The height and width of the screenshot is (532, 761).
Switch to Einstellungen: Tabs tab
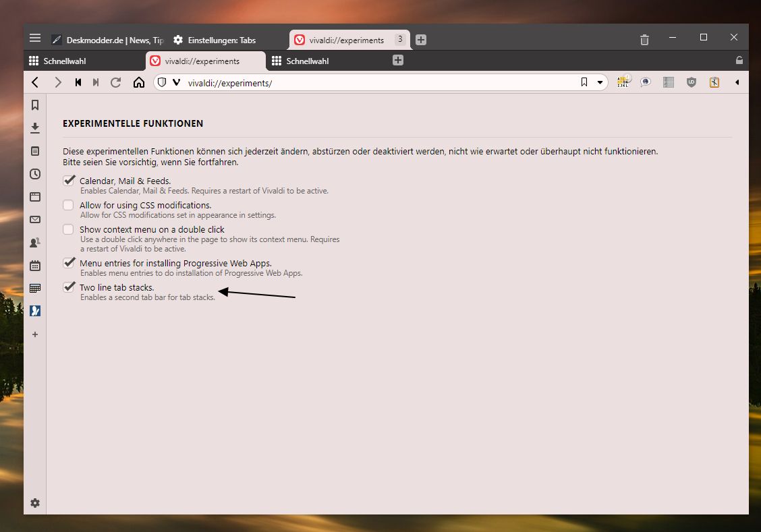click(228, 40)
